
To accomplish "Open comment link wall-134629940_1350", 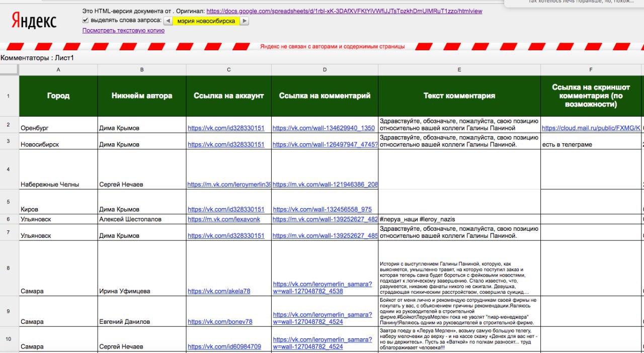I will point(324,128).
